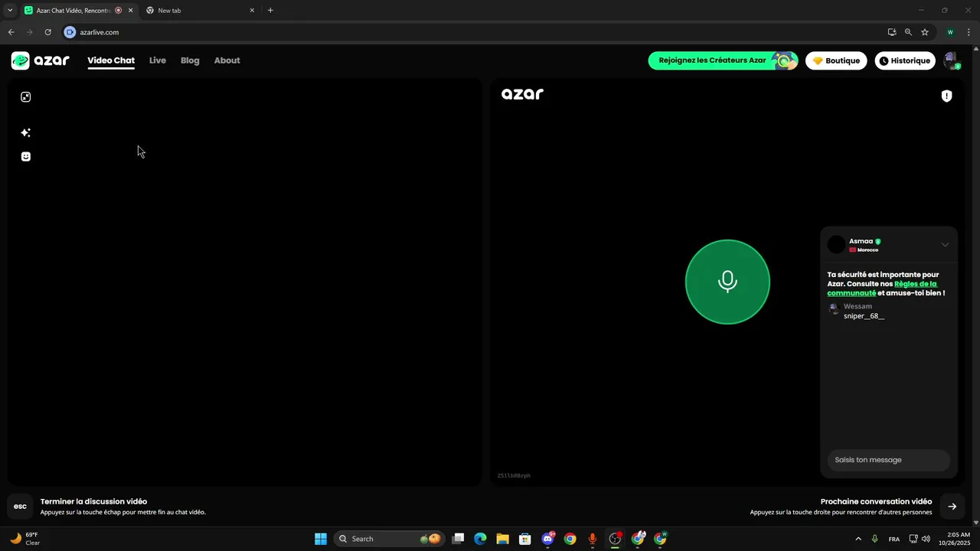Open Task View on taskbar

(458, 539)
